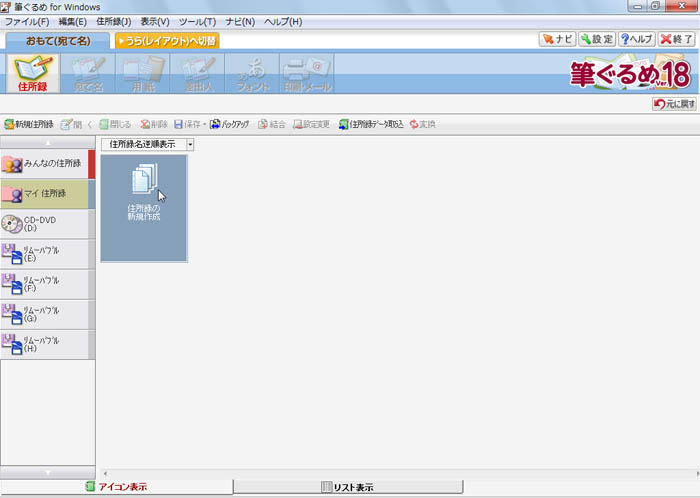The width and height of the screenshot is (700, 498).
Task: Switch to リスト表示 view tab
Action: click(348, 487)
